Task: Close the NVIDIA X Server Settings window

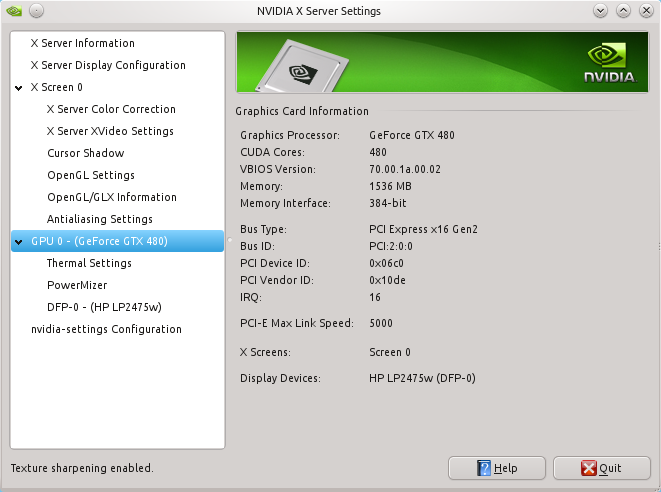Action: pos(646,11)
